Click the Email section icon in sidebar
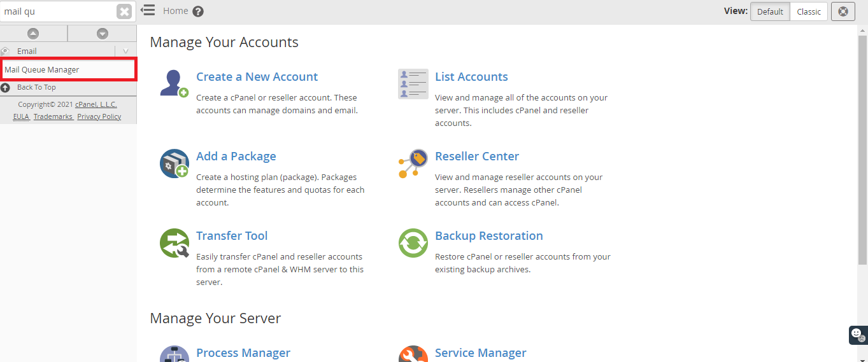Image resolution: width=868 pixels, height=362 pixels. pos(6,51)
